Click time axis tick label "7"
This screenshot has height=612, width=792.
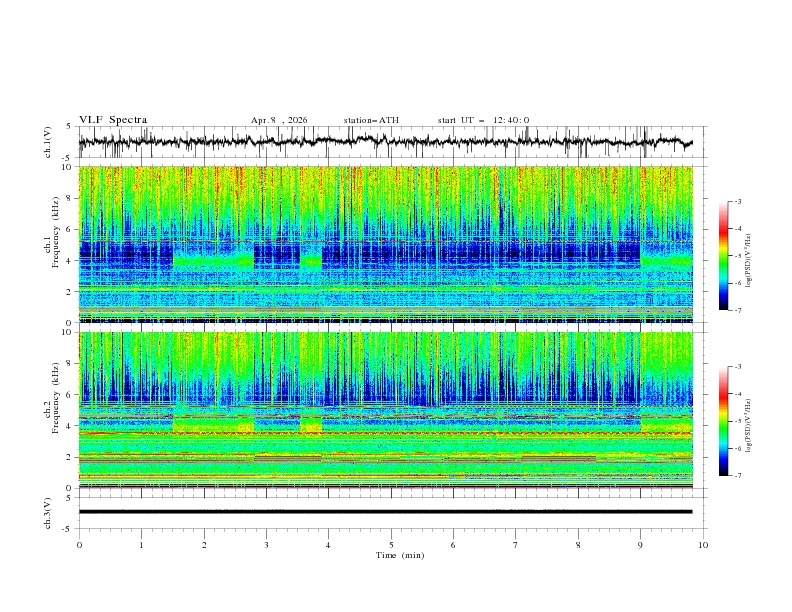pos(516,545)
